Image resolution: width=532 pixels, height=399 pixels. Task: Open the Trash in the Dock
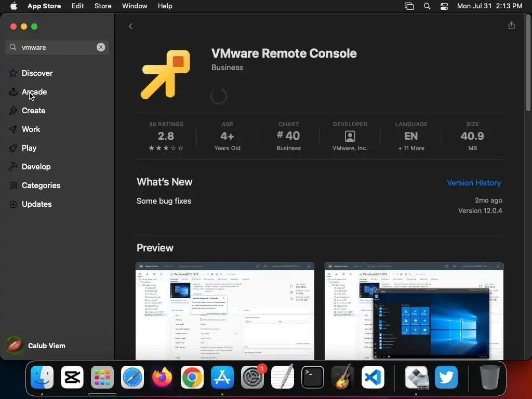[x=489, y=377]
